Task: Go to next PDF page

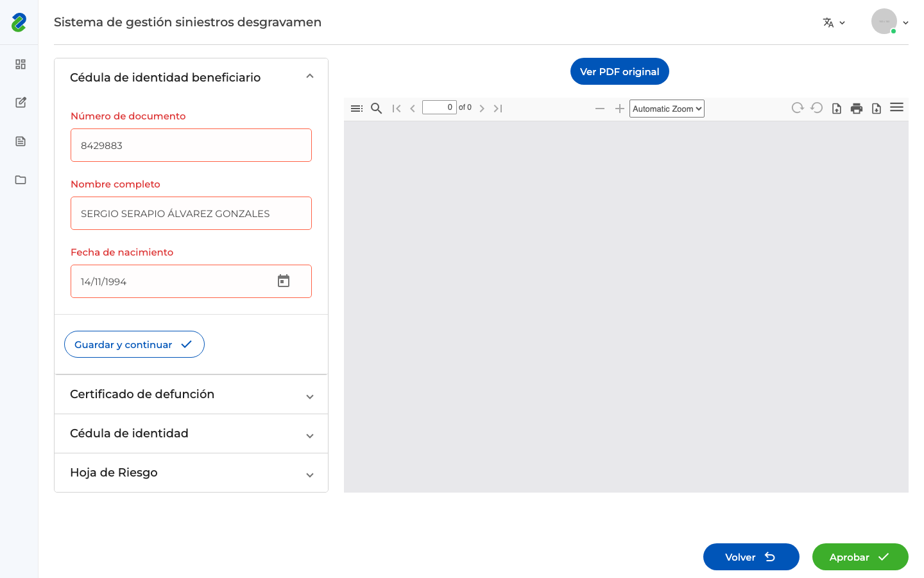Action: tap(482, 109)
